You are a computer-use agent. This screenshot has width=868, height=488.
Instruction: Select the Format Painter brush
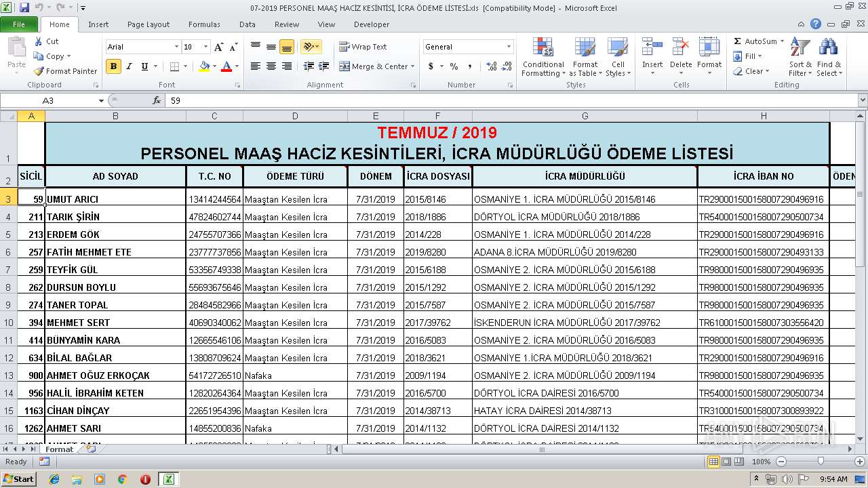tap(66, 71)
